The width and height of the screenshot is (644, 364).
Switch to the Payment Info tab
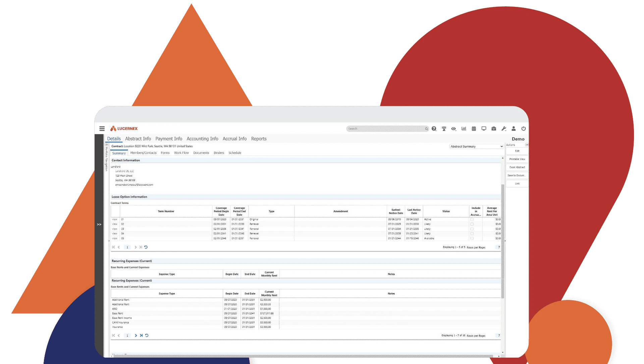pos(168,139)
